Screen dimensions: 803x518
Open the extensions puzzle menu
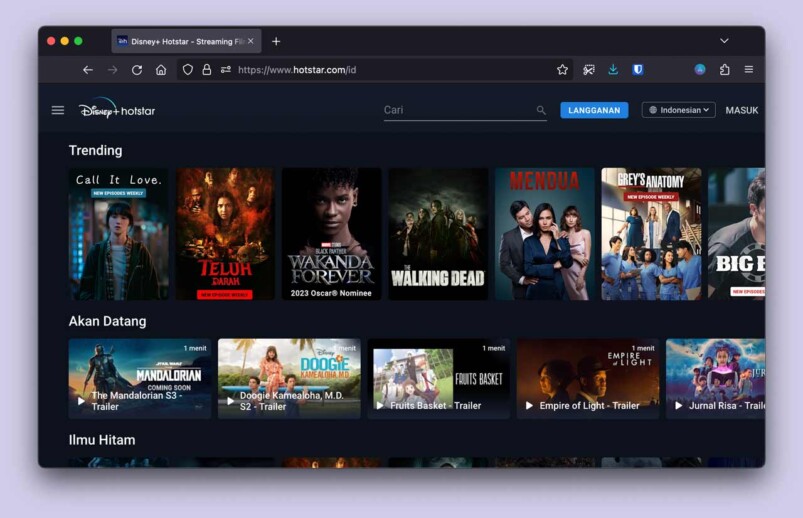[724, 70]
